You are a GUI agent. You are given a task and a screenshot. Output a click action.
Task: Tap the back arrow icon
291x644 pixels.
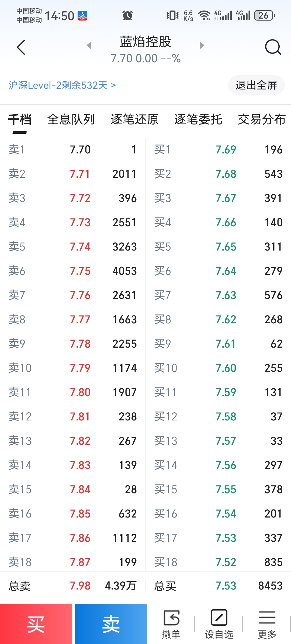21,47
